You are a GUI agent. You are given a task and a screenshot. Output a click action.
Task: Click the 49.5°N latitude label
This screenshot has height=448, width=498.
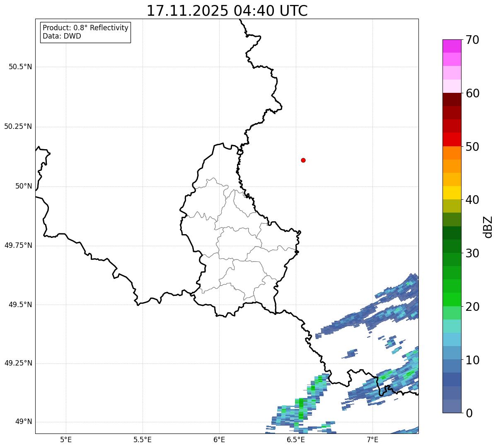20,305
